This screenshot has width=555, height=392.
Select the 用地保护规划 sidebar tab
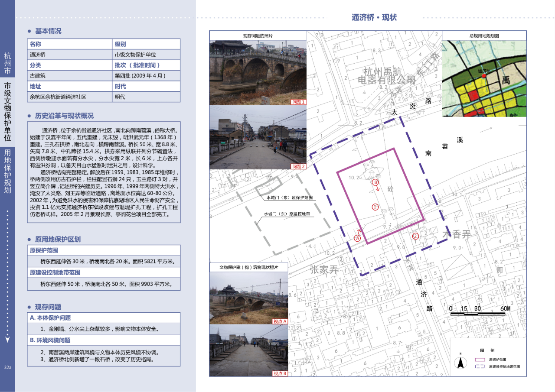point(7,171)
